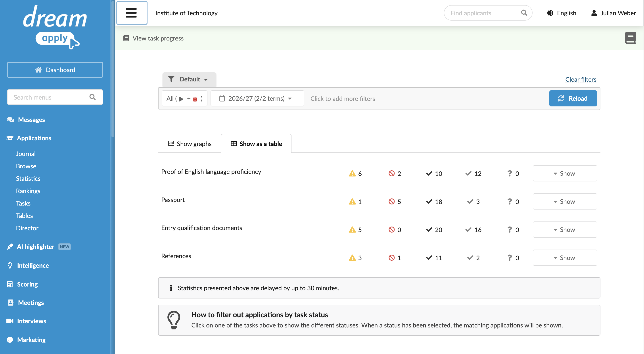Click the 'Click to add more filters' area
This screenshot has height=354, width=644.
(x=343, y=99)
